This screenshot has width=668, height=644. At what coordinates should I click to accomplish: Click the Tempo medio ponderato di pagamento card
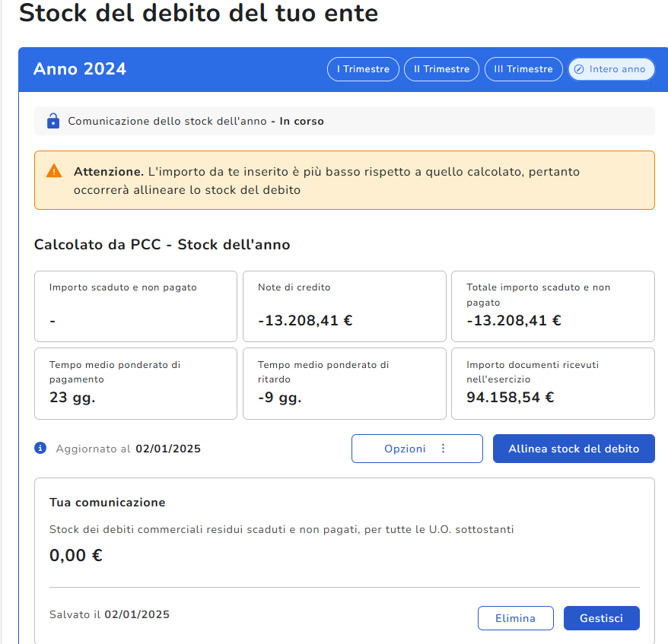click(x=136, y=383)
